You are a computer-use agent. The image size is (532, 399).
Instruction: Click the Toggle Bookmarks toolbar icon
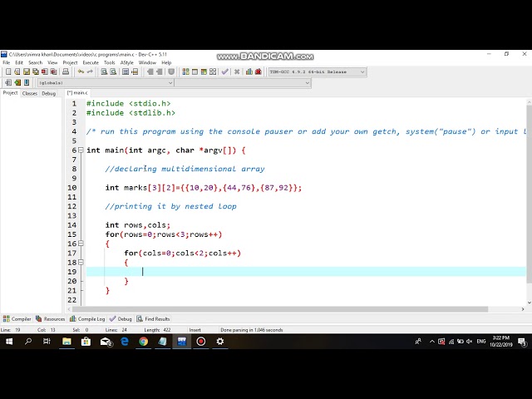pyautogui.click(x=17, y=82)
